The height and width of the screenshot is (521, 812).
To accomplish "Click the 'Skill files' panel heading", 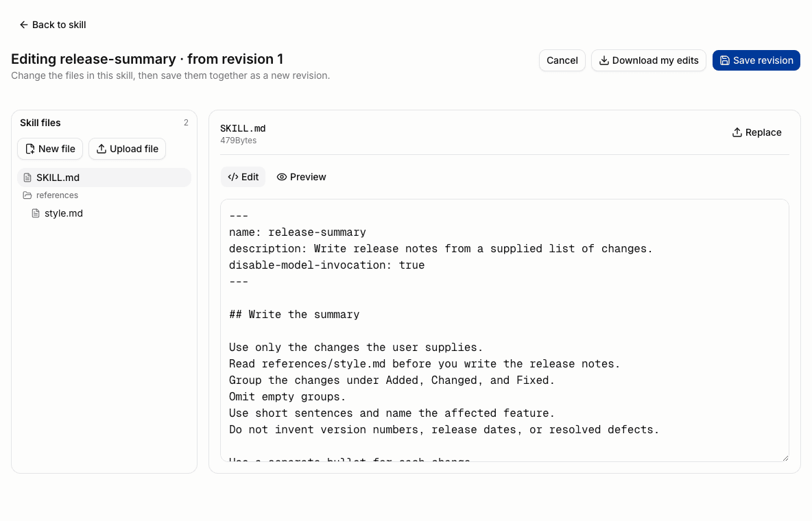I will (40, 123).
